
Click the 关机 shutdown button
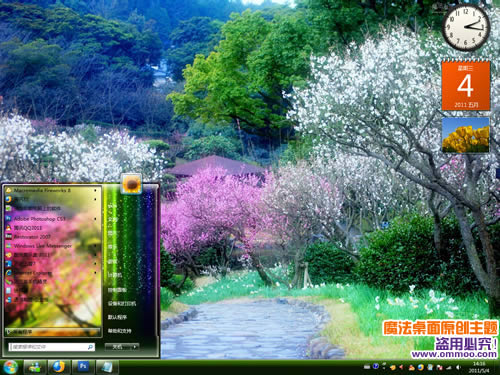coord(118,347)
